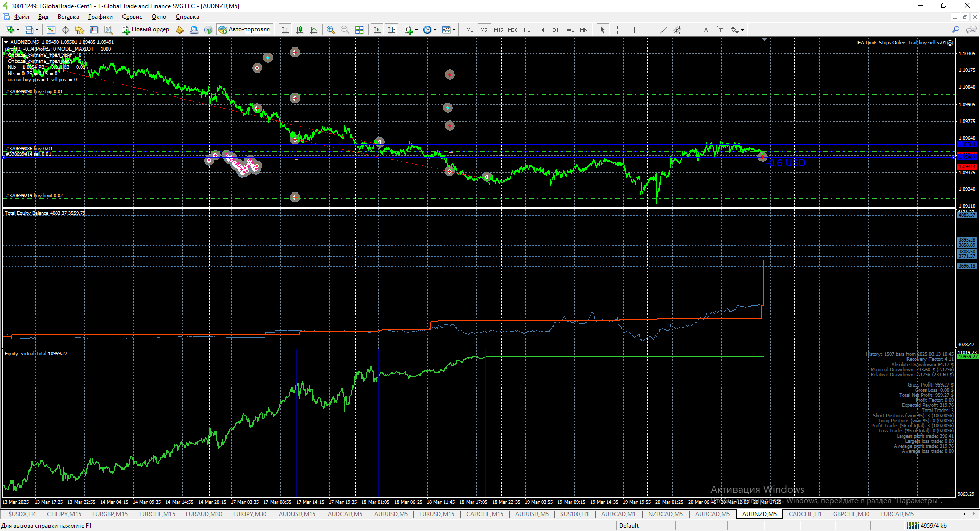
Task: Switch to D1 timeframe
Action: coord(555,30)
